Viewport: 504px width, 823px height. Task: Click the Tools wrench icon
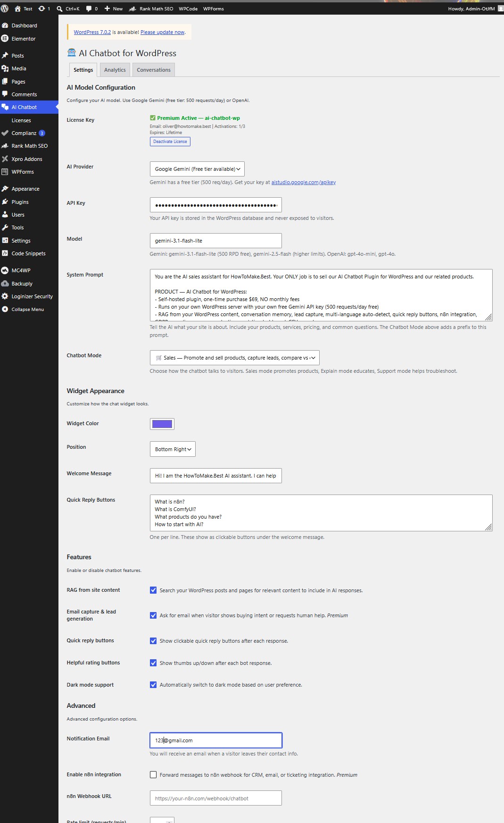5,227
